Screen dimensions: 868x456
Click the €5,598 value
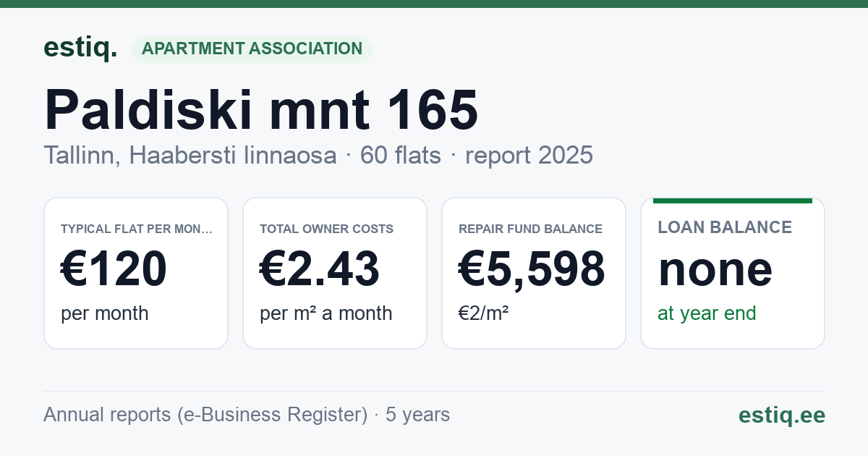(532, 269)
